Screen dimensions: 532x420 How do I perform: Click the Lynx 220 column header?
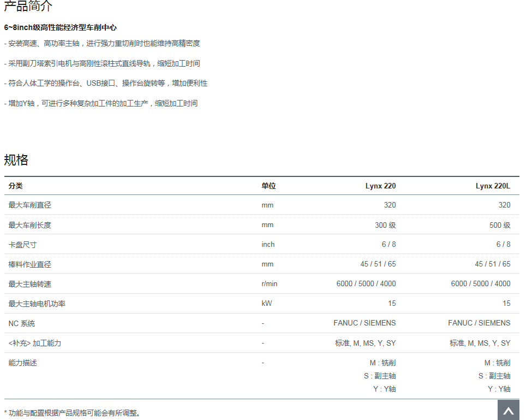point(380,186)
